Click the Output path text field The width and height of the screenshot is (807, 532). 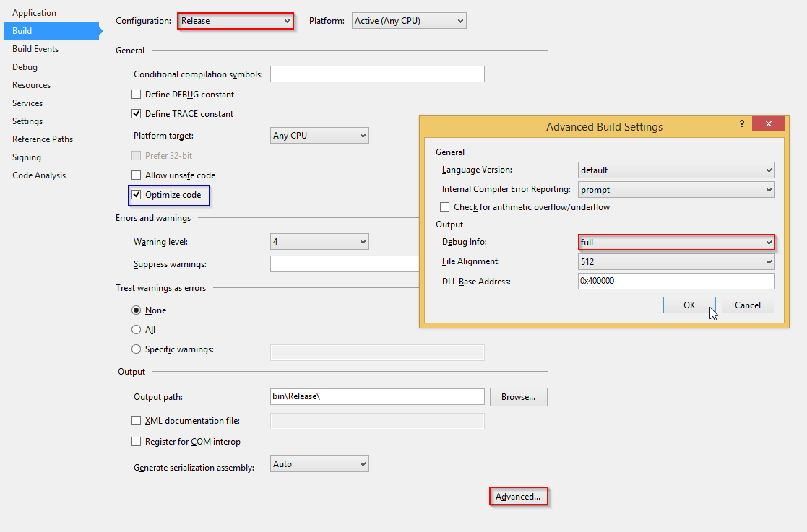pos(377,396)
